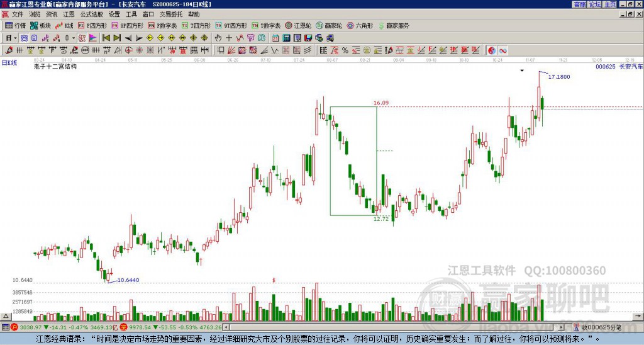Open the 帮助 menu
This screenshot has width=644, height=345.
194,14
